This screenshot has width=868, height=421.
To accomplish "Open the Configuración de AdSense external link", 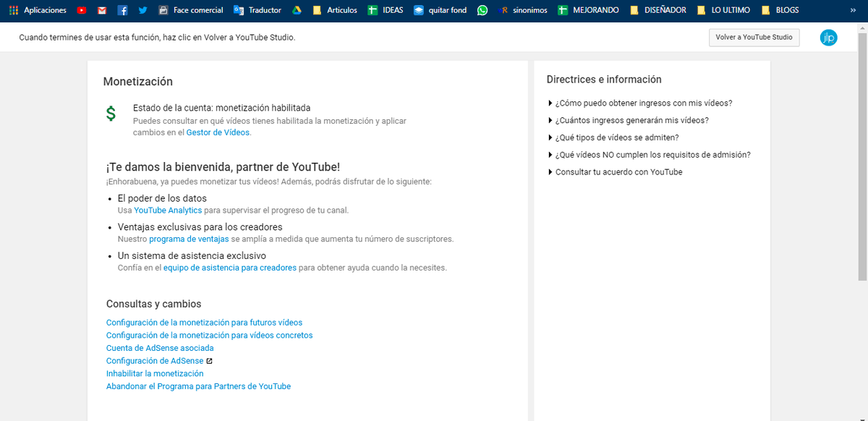I will 159,361.
